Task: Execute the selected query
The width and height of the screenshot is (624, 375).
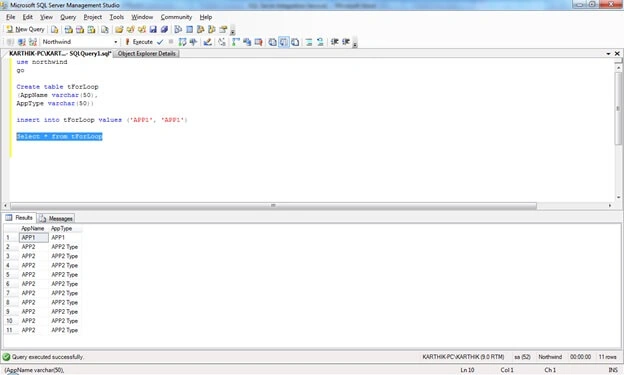Action: (139, 42)
